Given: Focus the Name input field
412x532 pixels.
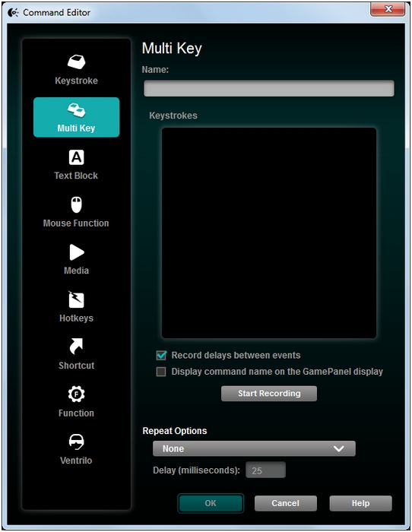Looking at the screenshot, I should pyautogui.click(x=269, y=88).
